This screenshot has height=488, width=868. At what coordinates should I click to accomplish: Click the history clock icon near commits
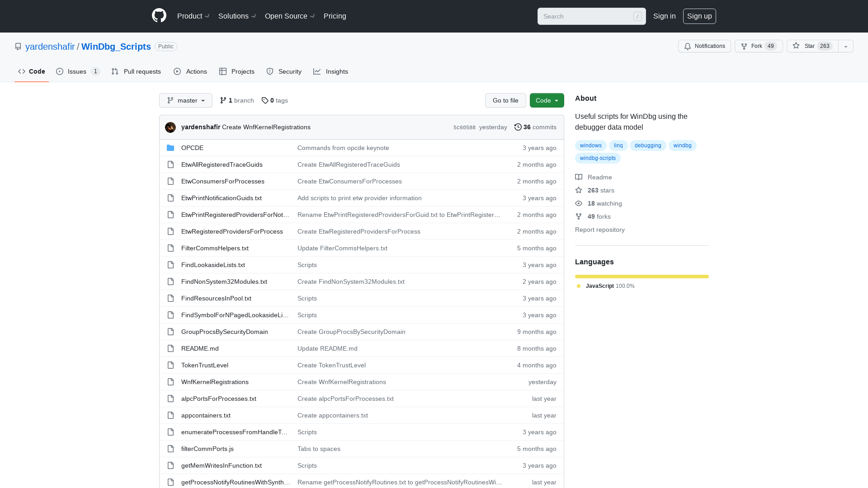518,127
